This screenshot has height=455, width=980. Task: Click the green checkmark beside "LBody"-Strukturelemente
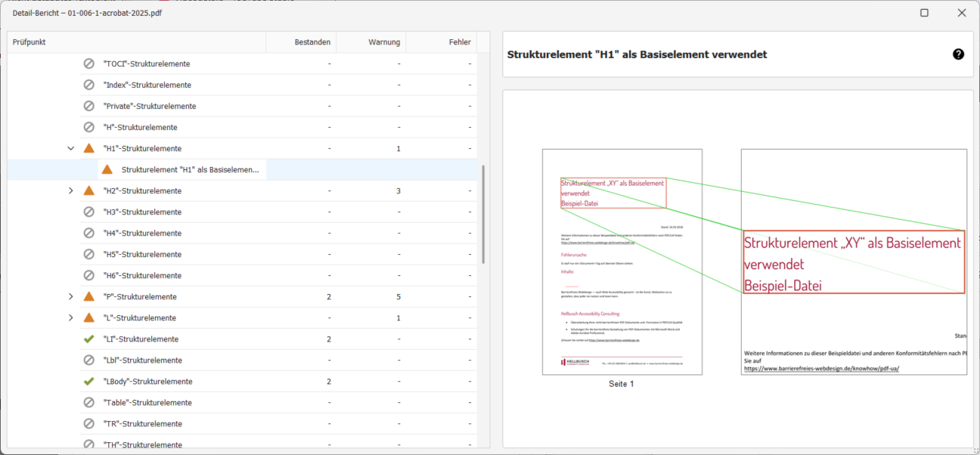click(x=88, y=381)
